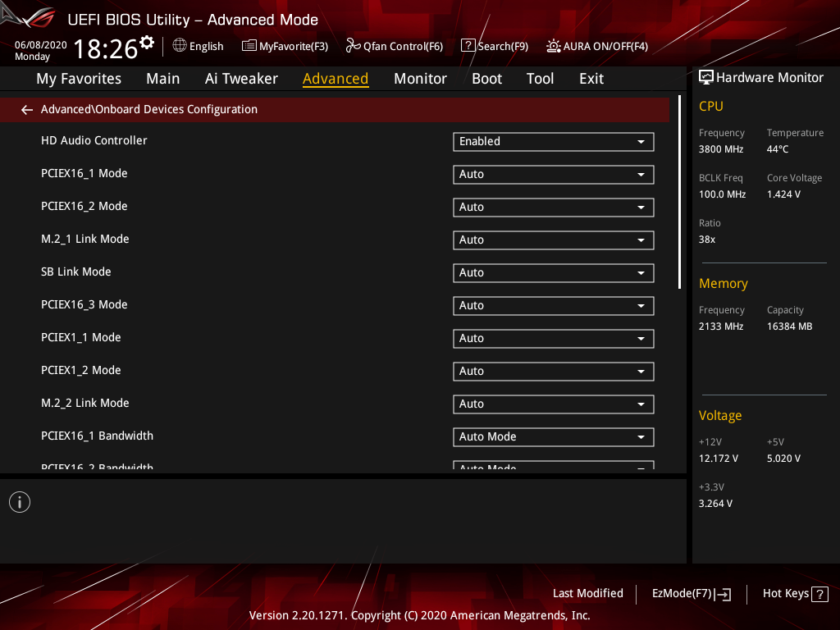Click the Qfan Control(F6) label
840x630 pixels.
[403, 46]
